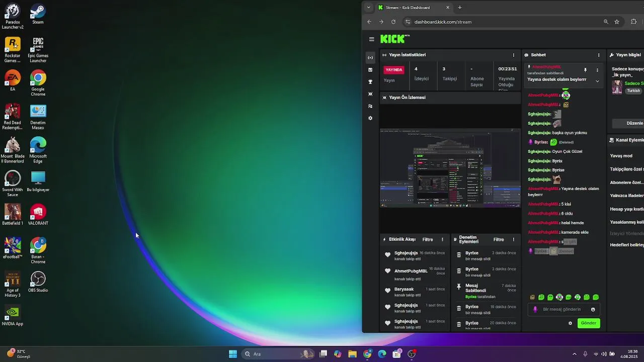Open Sohbet panel options menu
The height and width of the screenshot is (362, 644).
point(599,55)
